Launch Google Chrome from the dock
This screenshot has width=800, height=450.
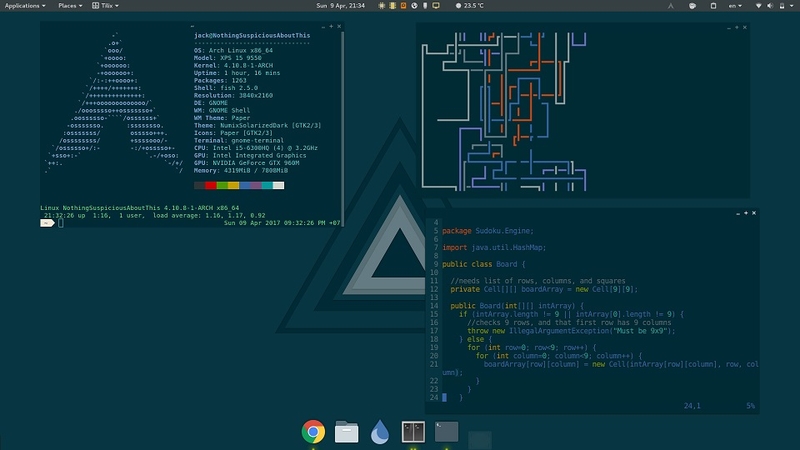point(313,431)
